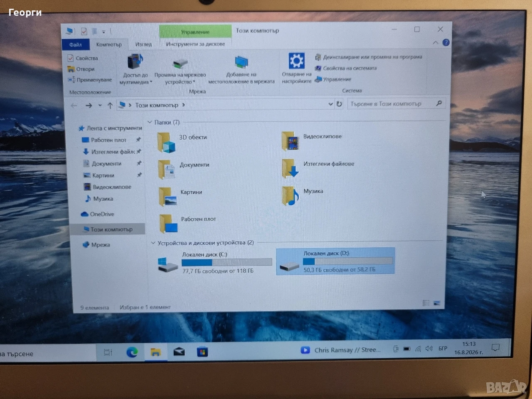
Task: Go forward with the right arrow
Action: (89, 106)
